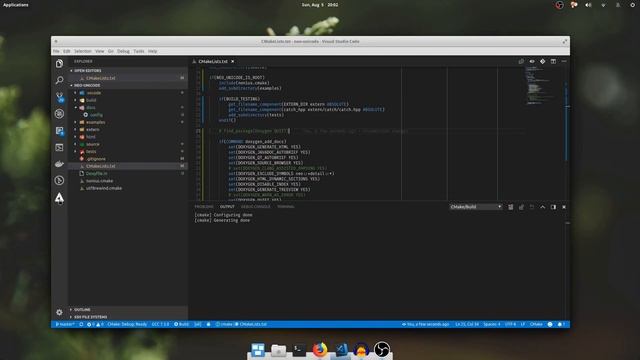Image resolution: width=640 pixels, height=360 pixels.
Task: Open the Go menu
Action: point(111,51)
